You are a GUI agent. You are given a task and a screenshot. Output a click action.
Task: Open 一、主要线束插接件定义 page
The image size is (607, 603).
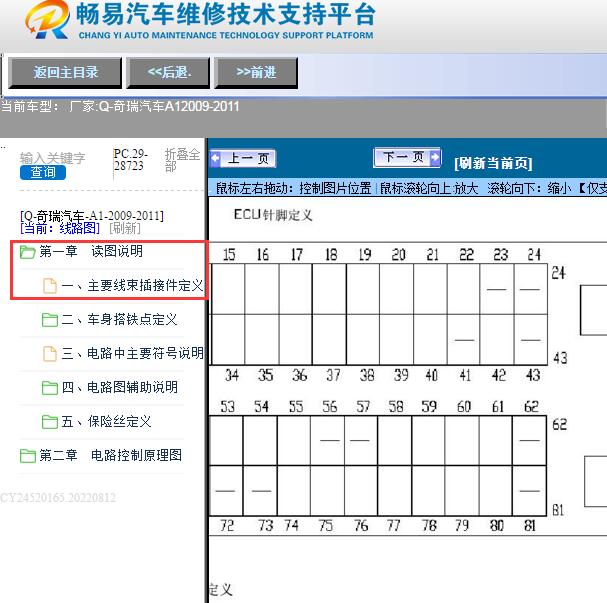pos(132,286)
